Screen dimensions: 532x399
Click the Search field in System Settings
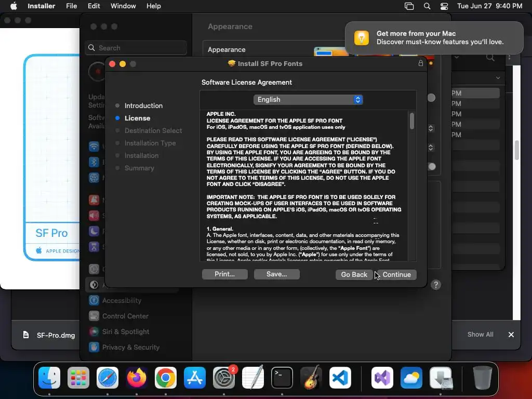tap(136, 48)
